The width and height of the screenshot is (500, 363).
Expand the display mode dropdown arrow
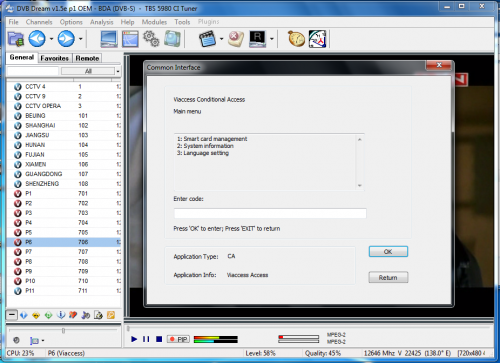(43, 341)
